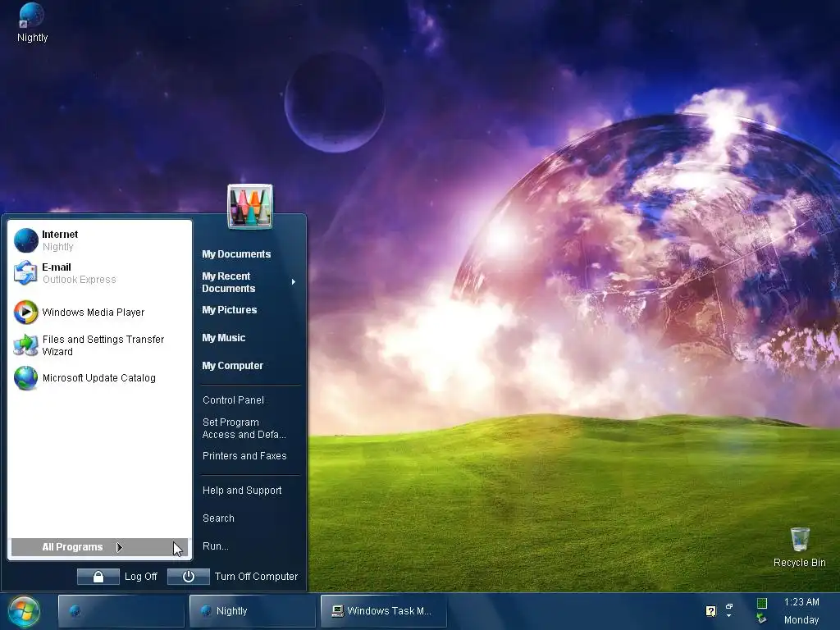840x630 pixels.
Task: Open Search from Start menu
Action: tap(218, 518)
